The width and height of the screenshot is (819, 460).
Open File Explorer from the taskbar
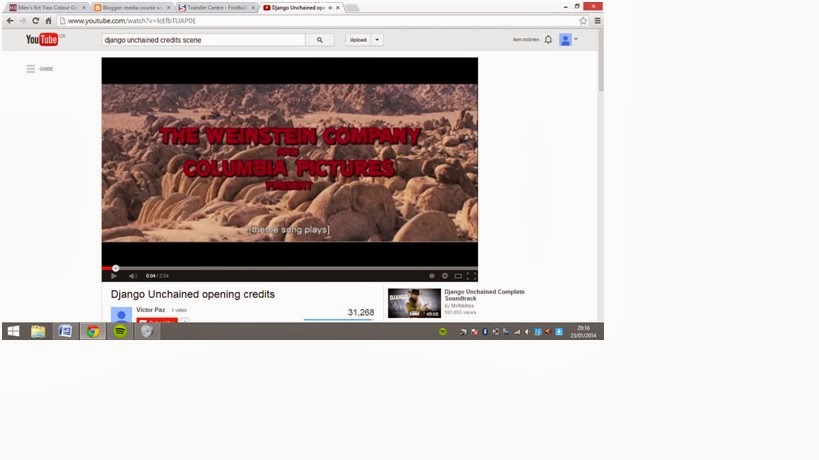tap(38, 332)
